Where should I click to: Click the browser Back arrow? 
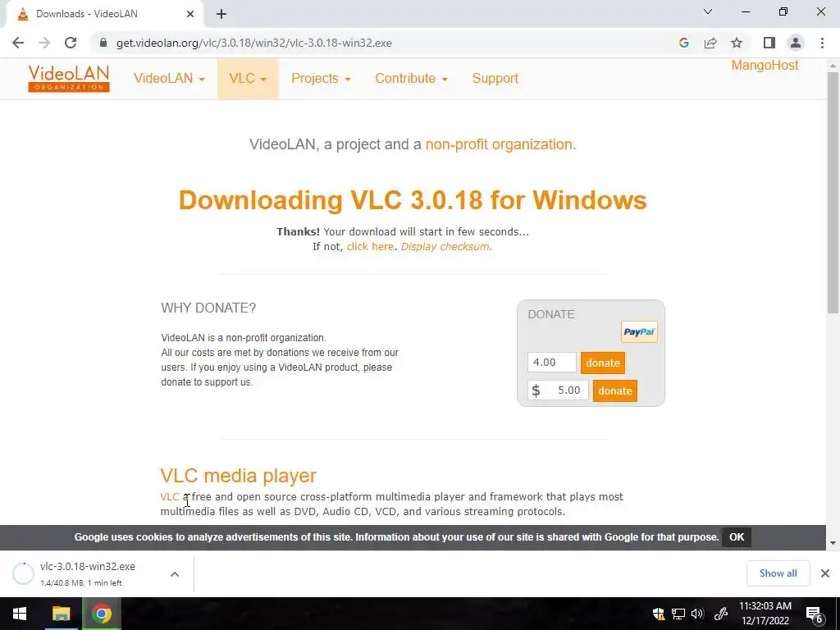coord(18,43)
